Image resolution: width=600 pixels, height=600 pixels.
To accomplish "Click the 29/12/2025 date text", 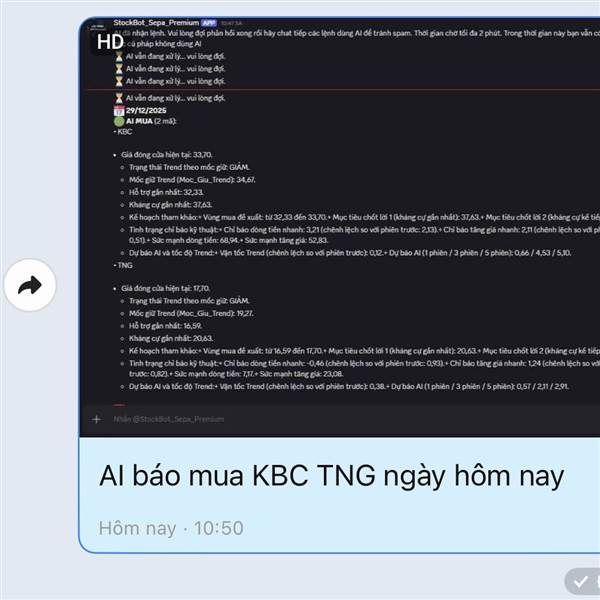I will 146,111.
